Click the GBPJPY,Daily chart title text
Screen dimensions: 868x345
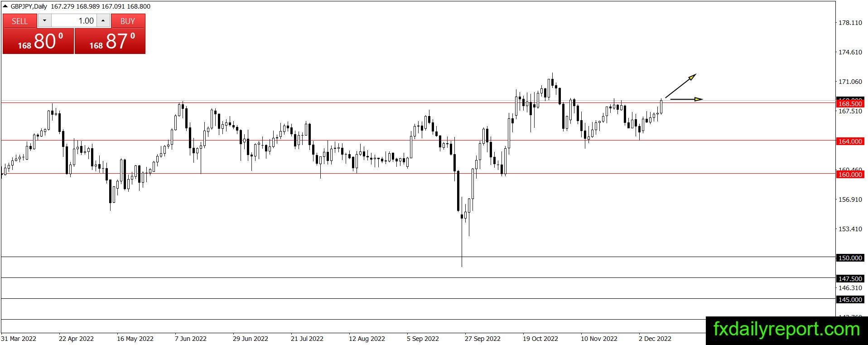[x=29, y=6]
